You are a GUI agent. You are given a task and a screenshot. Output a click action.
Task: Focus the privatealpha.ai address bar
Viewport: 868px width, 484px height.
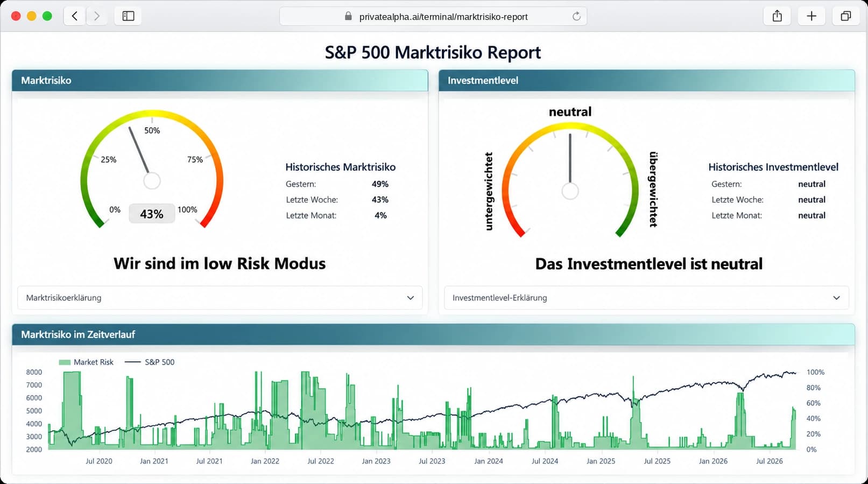(433, 16)
